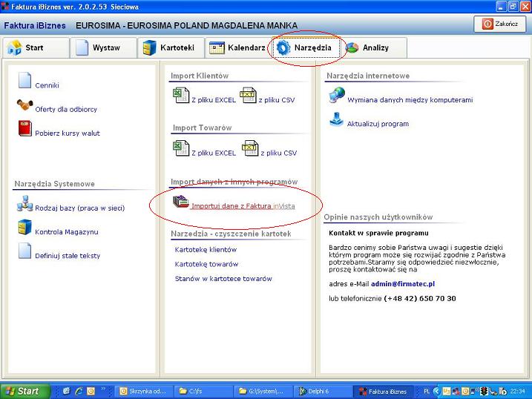Open the Analizy tab
The height and width of the screenshot is (399, 532).
(373, 47)
